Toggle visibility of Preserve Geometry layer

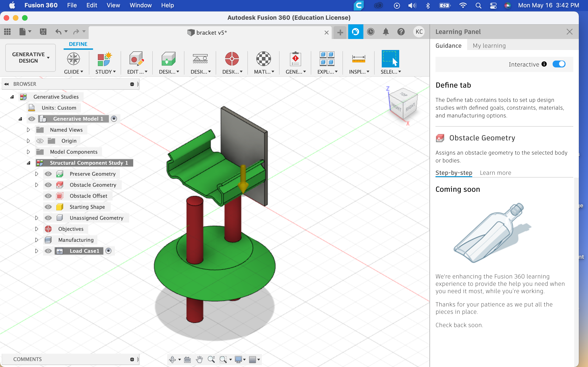tap(48, 173)
